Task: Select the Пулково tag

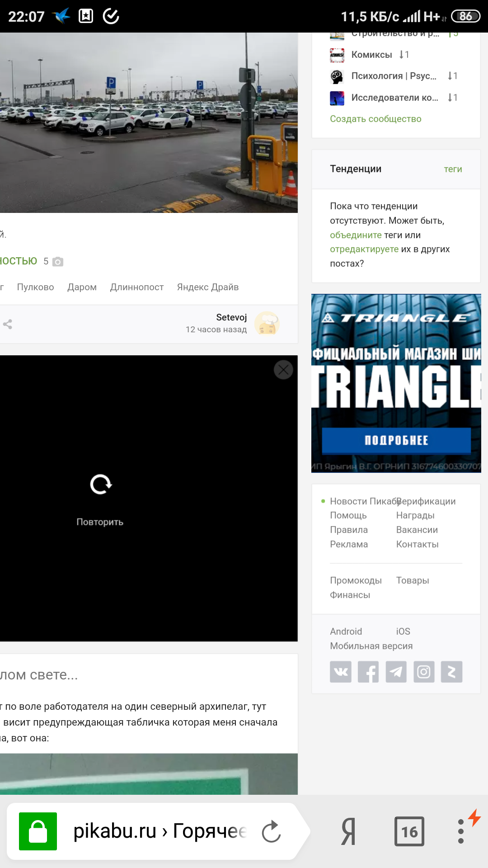Action: point(35,287)
